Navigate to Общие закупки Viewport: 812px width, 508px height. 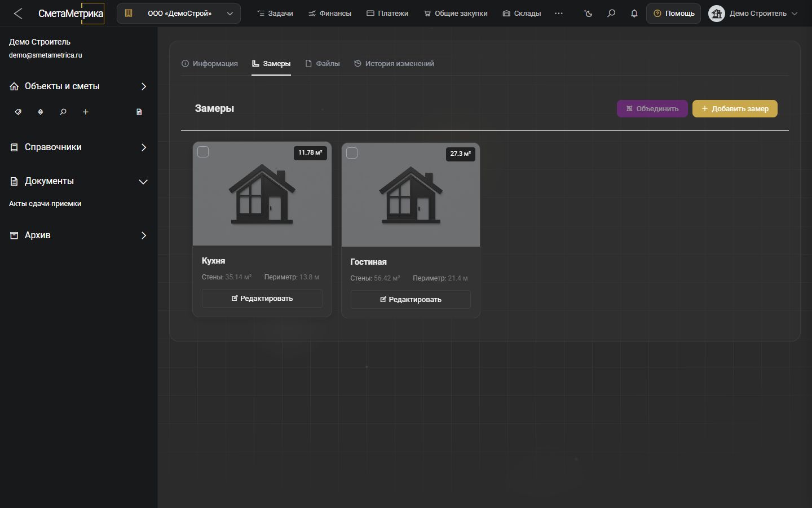(x=456, y=14)
